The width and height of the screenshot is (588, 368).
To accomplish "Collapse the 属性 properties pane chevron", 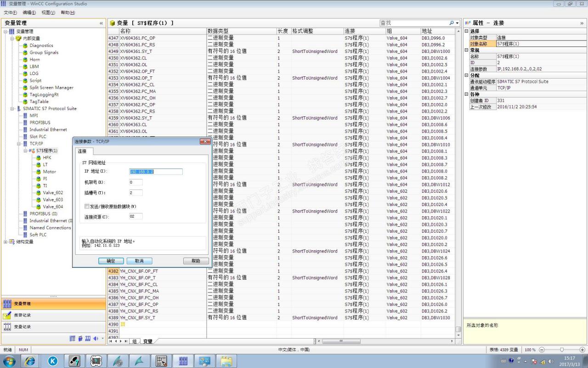I will (x=582, y=23).
